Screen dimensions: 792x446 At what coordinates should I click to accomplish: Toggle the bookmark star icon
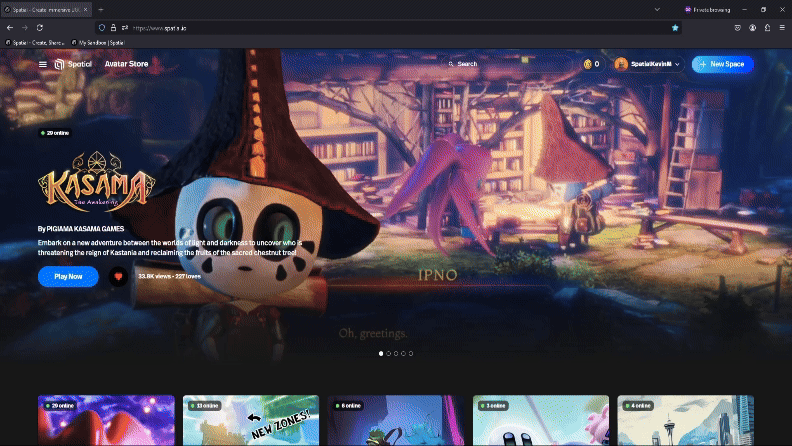(x=675, y=28)
